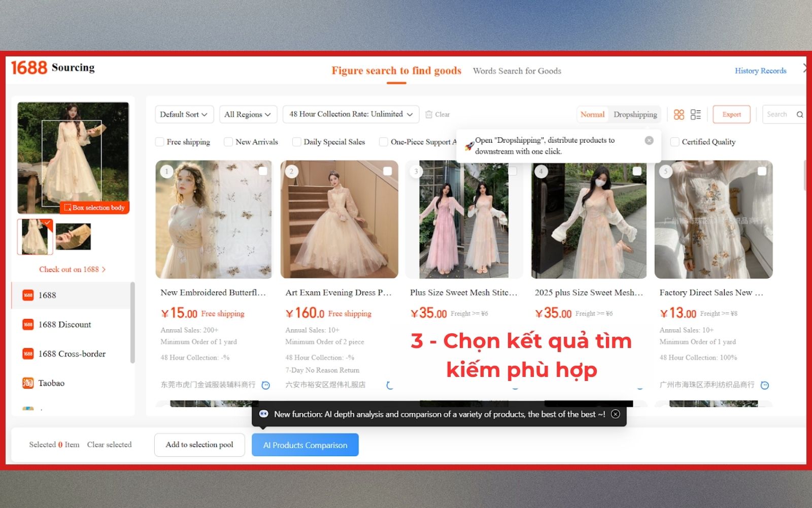Expand 48 Hour Collection Rate dropdown
This screenshot has width=812, height=508.
[351, 114]
